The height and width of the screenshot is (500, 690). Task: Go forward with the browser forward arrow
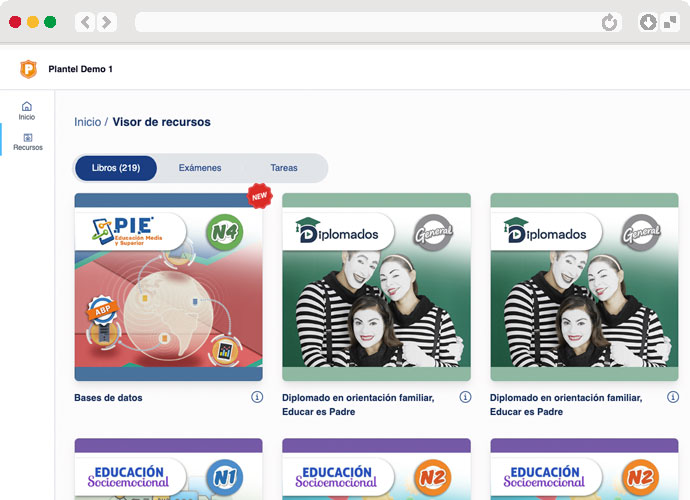pyautogui.click(x=106, y=22)
